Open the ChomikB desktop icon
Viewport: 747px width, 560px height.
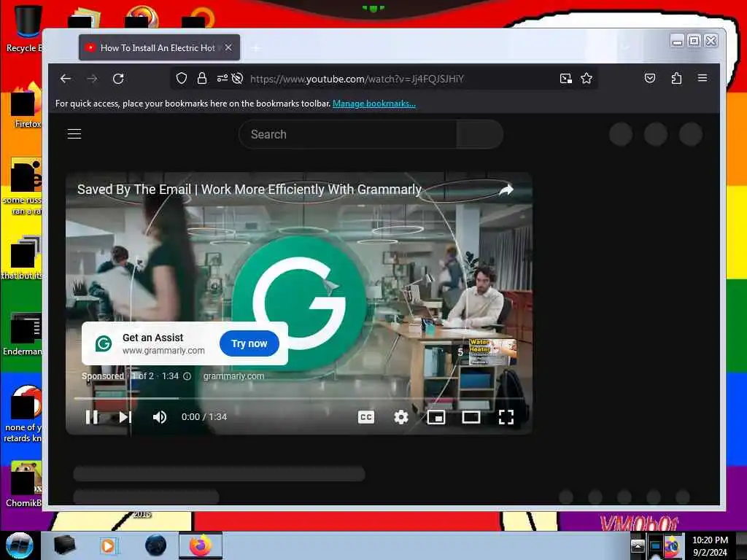23,484
